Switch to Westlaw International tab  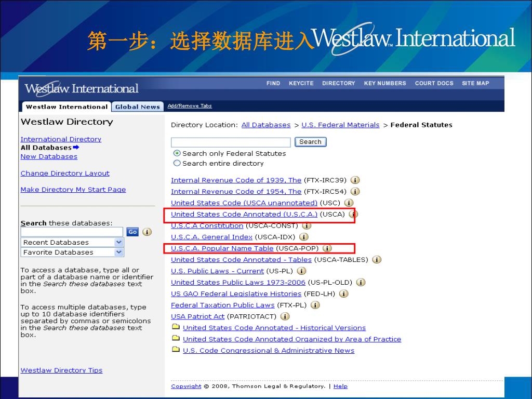click(66, 107)
